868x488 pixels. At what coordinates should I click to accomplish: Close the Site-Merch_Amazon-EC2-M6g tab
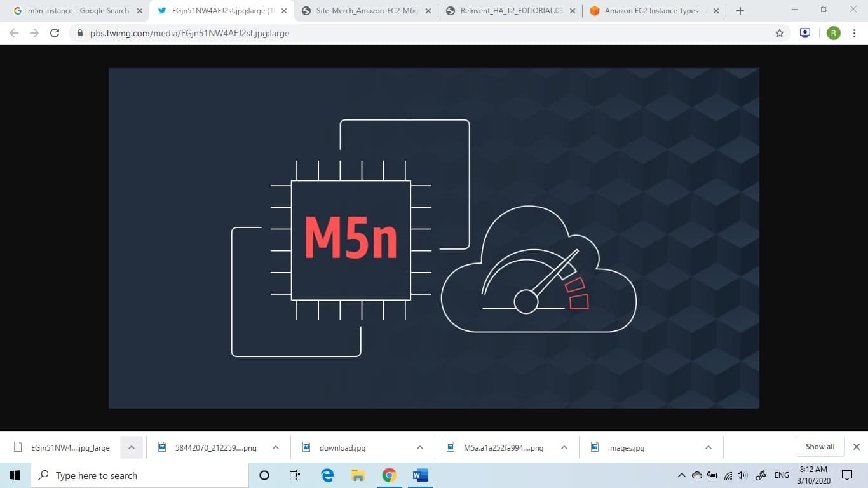click(428, 11)
